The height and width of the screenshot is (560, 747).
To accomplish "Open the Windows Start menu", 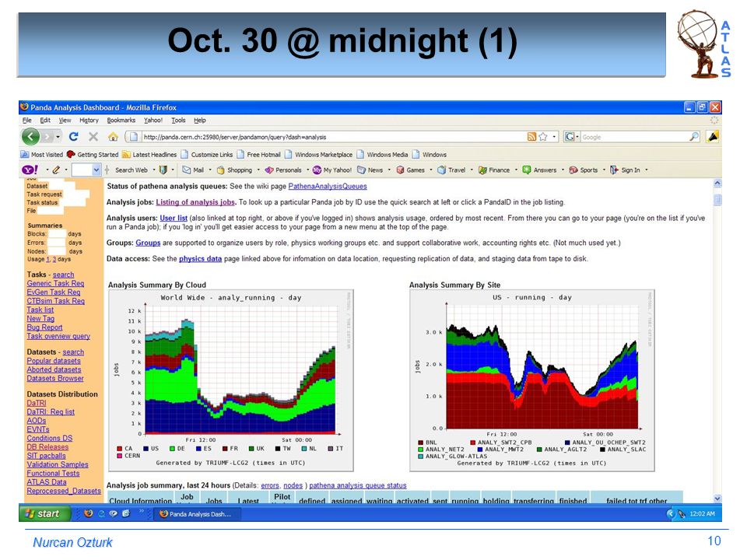I will tap(44, 514).
